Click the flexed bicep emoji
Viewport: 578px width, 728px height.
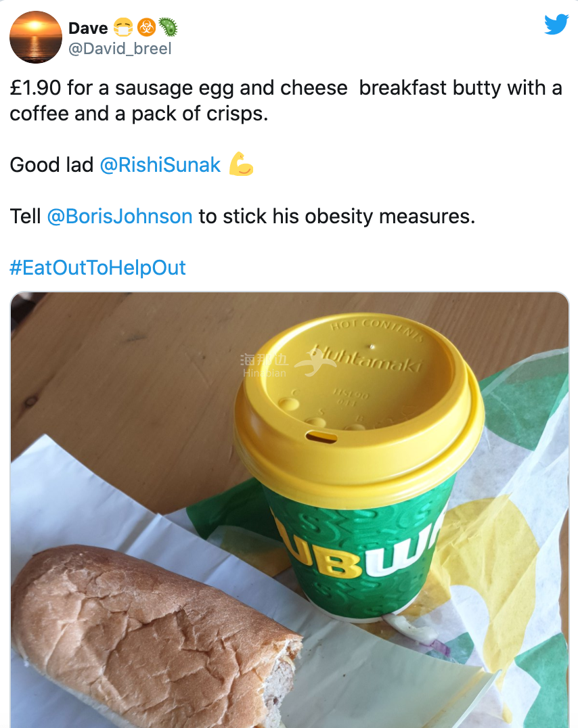(241, 164)
